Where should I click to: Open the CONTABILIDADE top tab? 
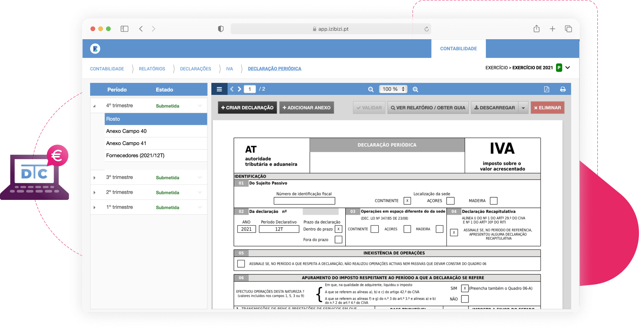(x=458, y=49)
